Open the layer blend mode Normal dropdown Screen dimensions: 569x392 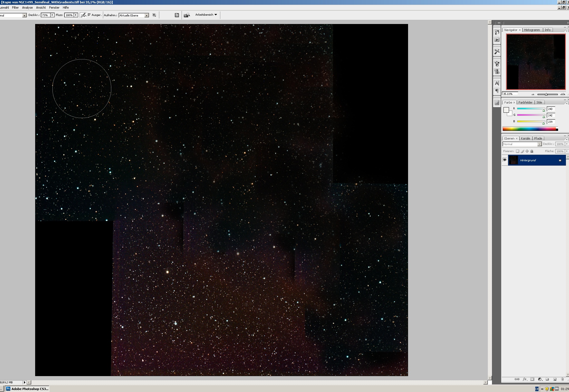click(522, 144)
